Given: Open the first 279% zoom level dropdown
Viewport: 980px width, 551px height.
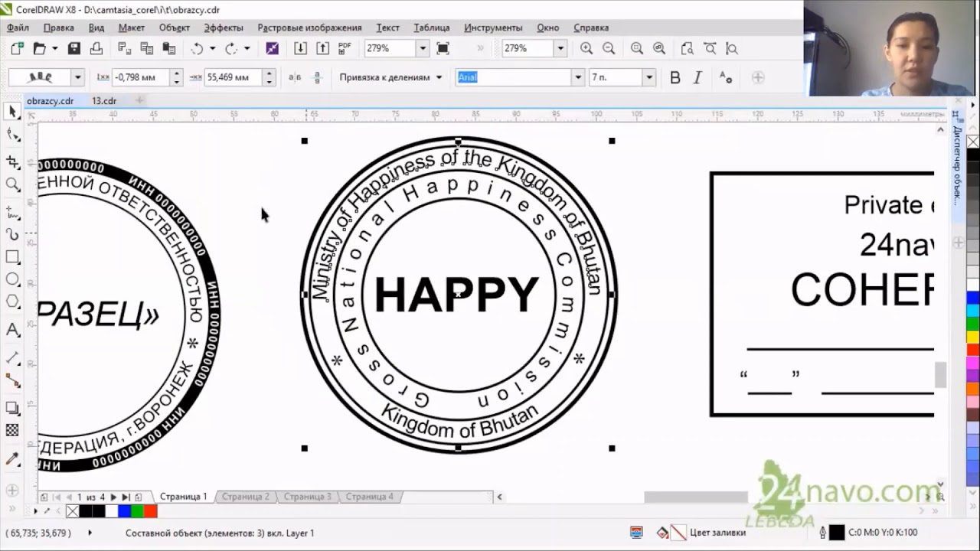Looking at the screenshot, I should tap(422, 48).
